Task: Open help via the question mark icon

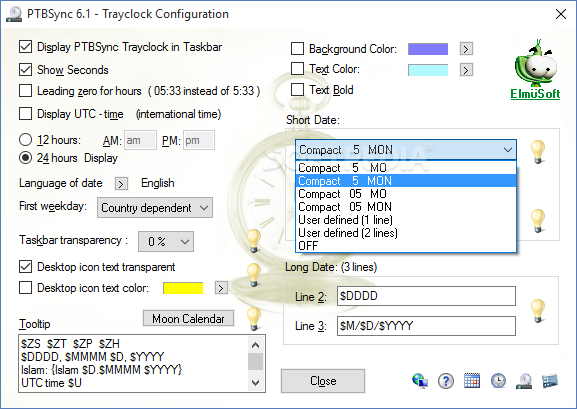Action: (x=446, y=381)
